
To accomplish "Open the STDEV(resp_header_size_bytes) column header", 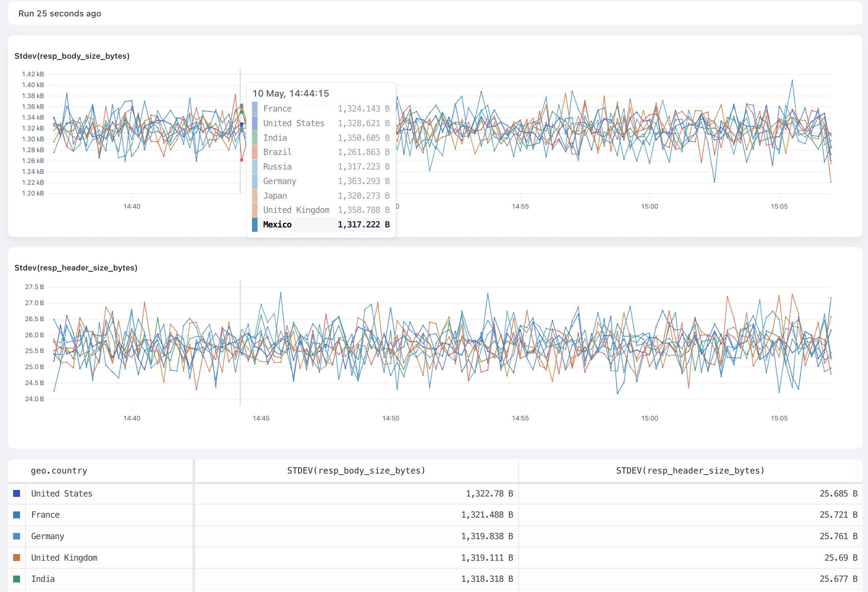I will (x=690, y=471).
